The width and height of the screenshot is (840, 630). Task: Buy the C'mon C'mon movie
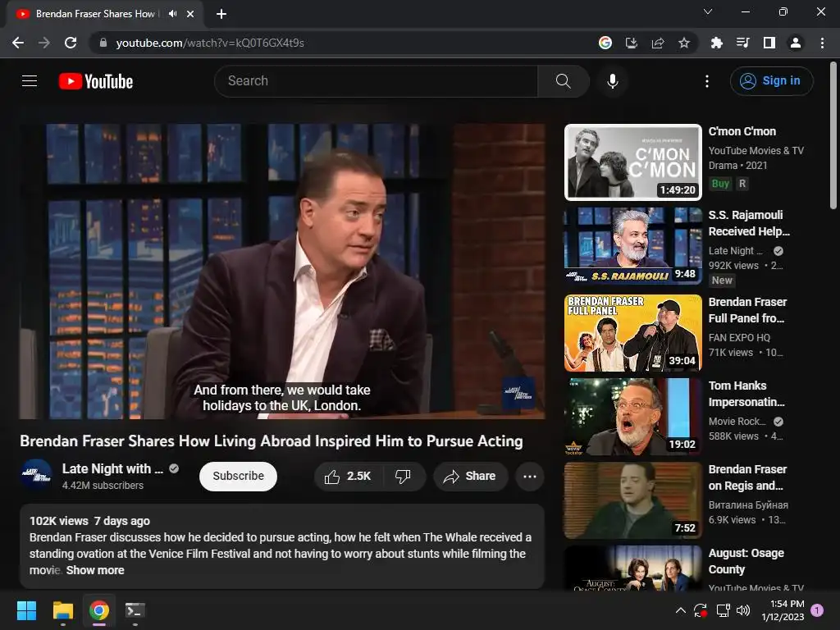[x=720, y=184]
